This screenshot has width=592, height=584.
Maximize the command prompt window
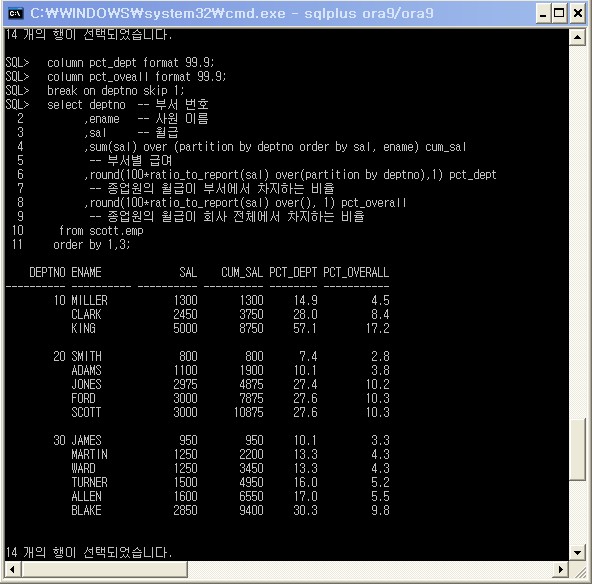click(559, 14)
